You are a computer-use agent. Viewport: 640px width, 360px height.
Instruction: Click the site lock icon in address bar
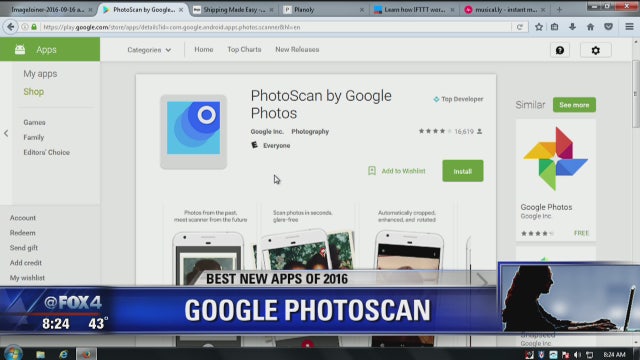tap(34, 27)
